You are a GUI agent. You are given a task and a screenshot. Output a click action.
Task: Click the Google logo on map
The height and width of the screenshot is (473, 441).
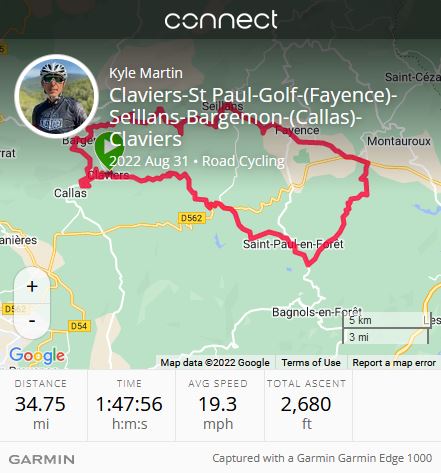(x=37, y=356)
